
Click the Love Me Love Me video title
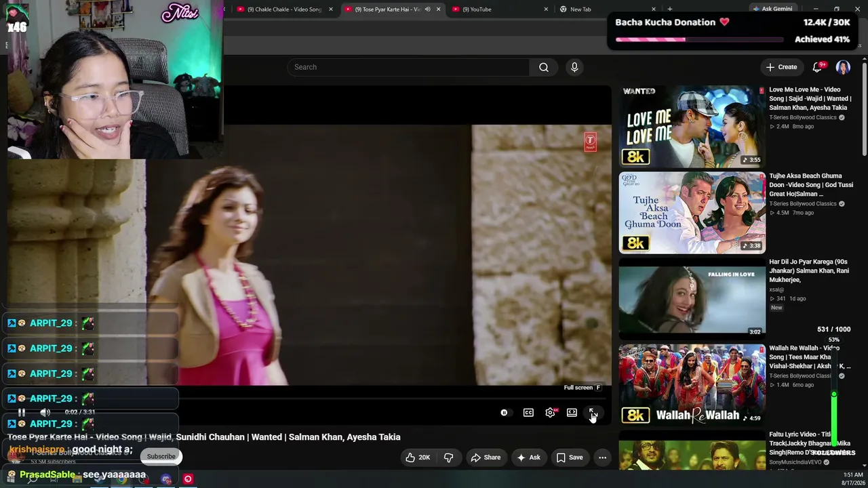click(x=810, y=99)
